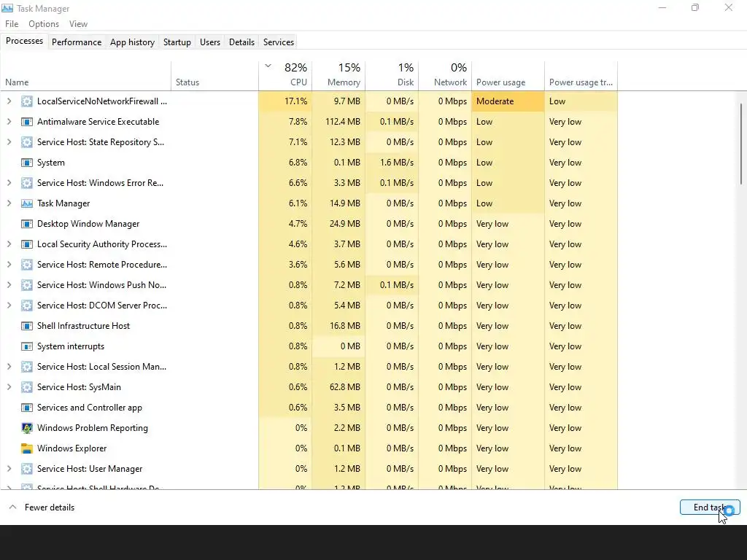Viewport: 747px width, 560px height.
Task: Click the End task button
Action: 710,507
